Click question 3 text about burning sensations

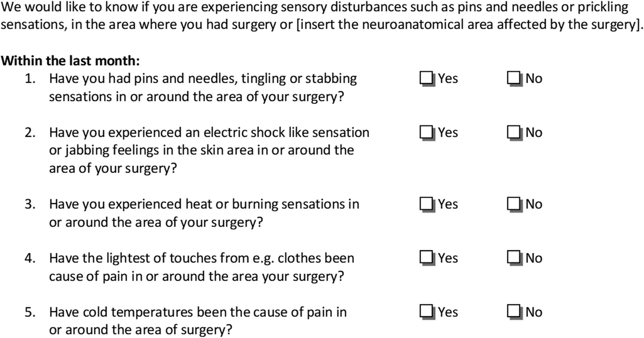pos(204,213)
